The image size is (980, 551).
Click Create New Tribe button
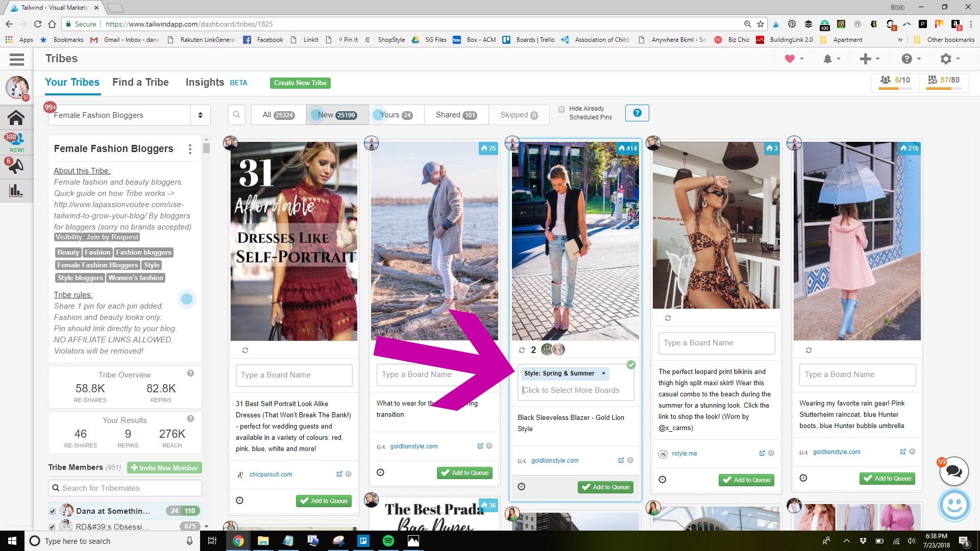pyautogui.click(x=300, y=83)
